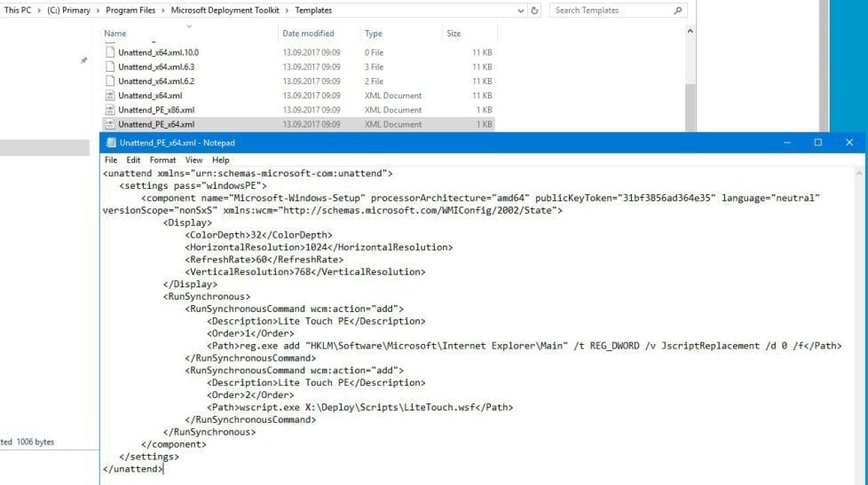
Task: Open the File menu in Notepad
Action: [x=111, y=160]
